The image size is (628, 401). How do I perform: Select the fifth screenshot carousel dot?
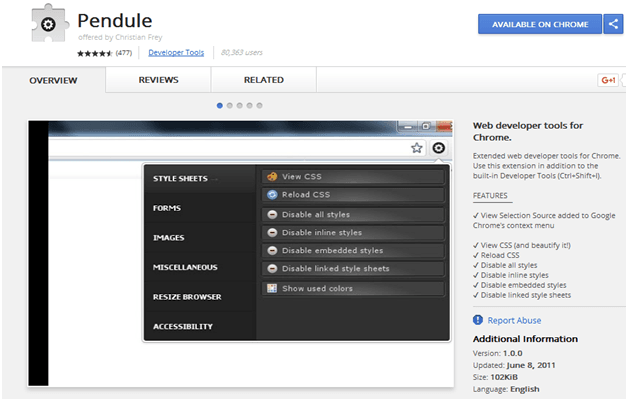tap(260, 105)
